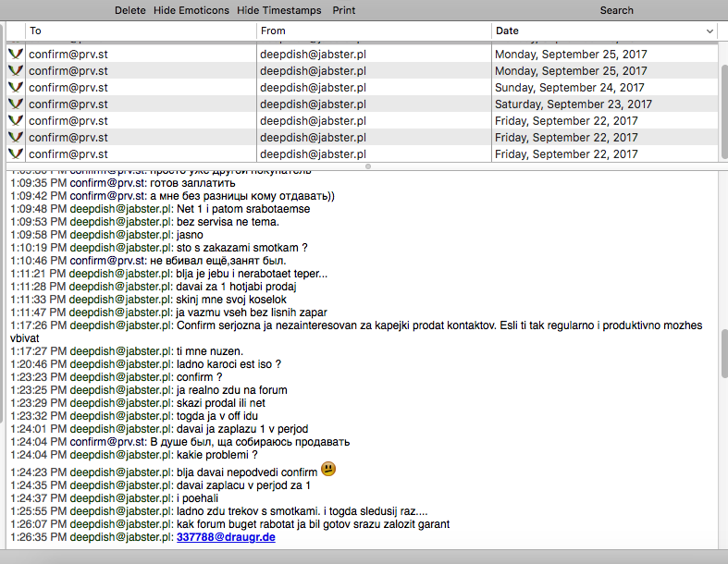Viewport: 728px width, 564px height.
Task: Select the Sunday, September 24, 2017 log row
Action: 362,87
